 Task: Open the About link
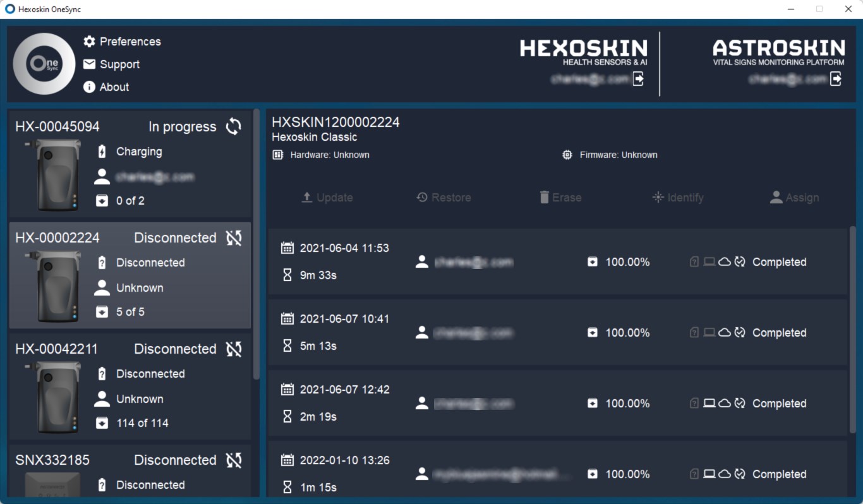[x=114, y=87]
